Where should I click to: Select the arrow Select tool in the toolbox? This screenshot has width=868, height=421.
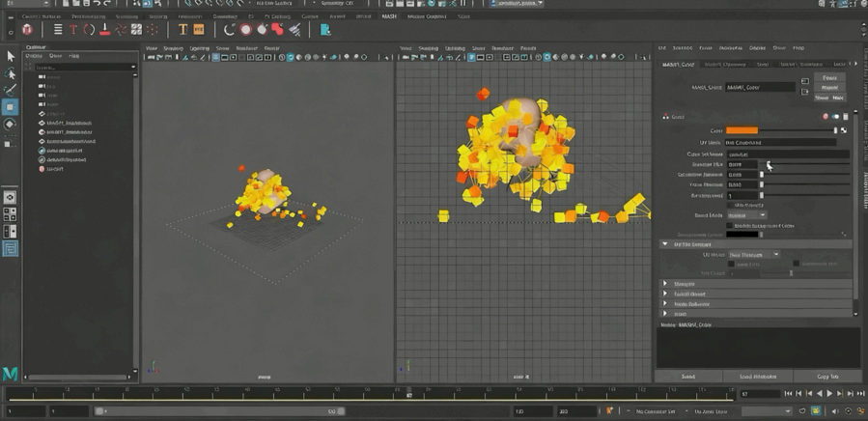(x=11, y=57)
